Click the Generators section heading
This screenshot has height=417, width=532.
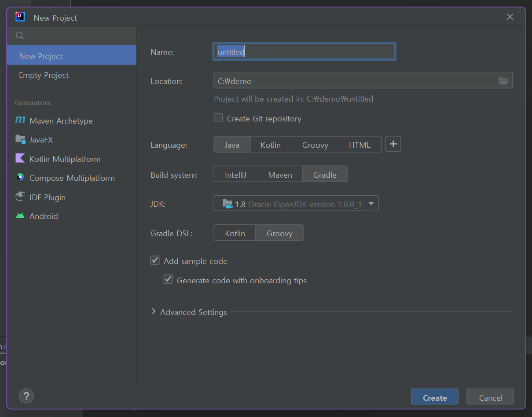point(32,102)
